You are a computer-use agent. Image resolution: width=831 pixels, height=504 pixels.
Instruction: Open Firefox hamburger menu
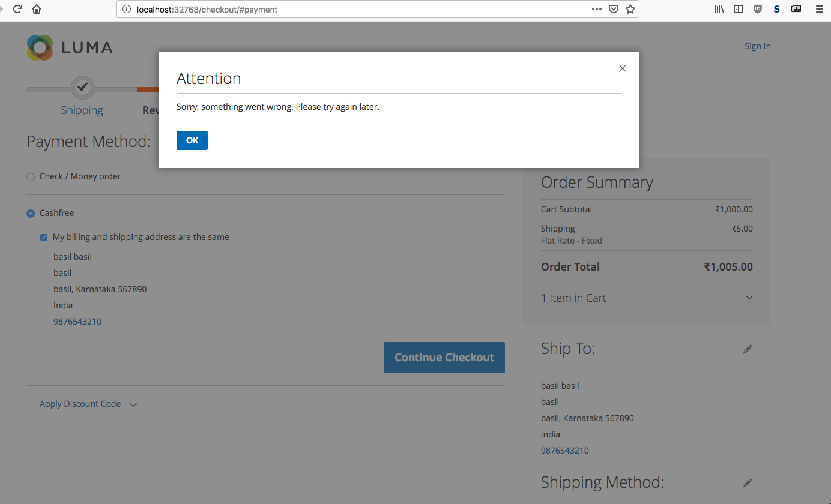[819, 9]
